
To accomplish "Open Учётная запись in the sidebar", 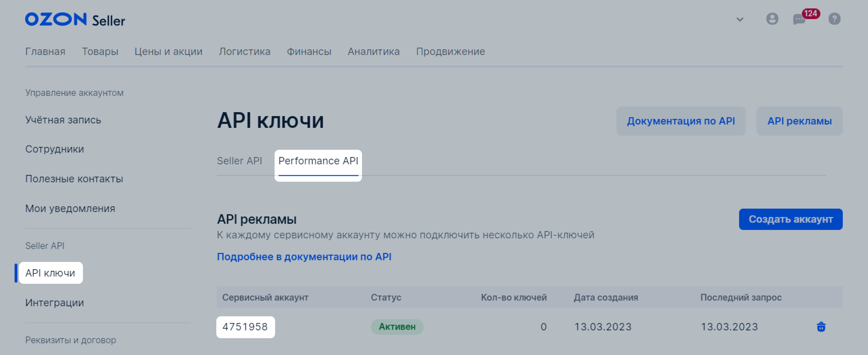I will point(63,120).
